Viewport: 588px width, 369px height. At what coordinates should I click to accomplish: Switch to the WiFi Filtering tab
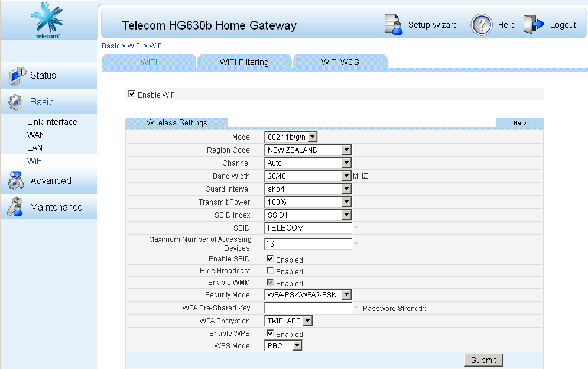pos(244,62)
